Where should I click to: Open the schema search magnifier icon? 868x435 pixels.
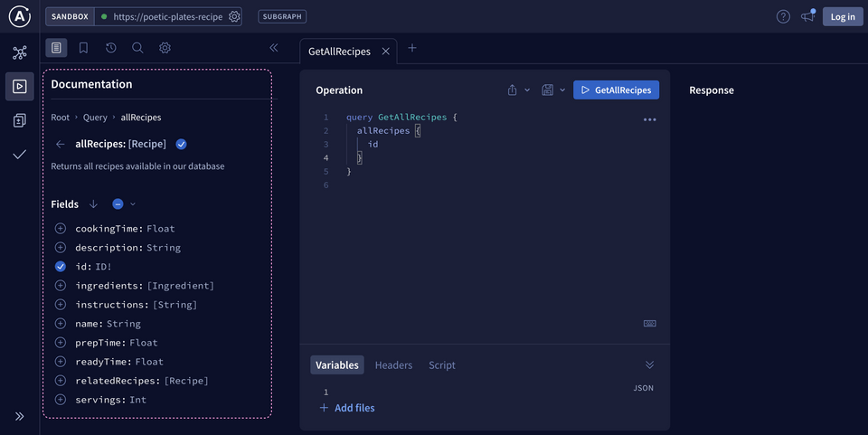pyautogui.click(x=137, y=48)
